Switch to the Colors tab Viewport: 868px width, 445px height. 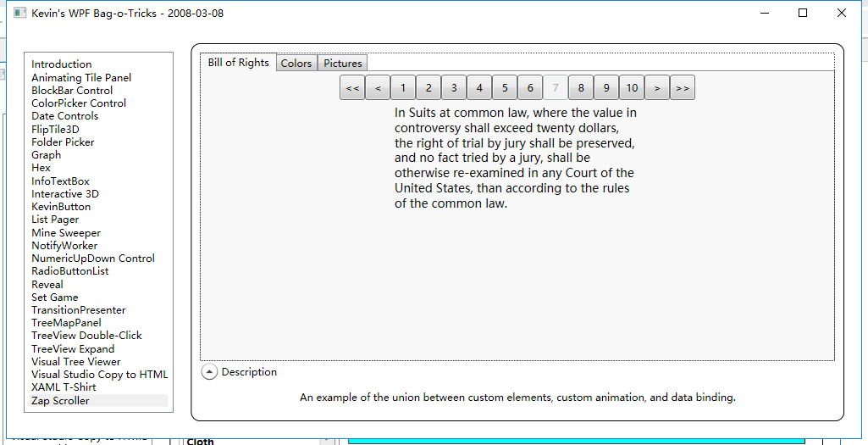(x=296, y=64)
